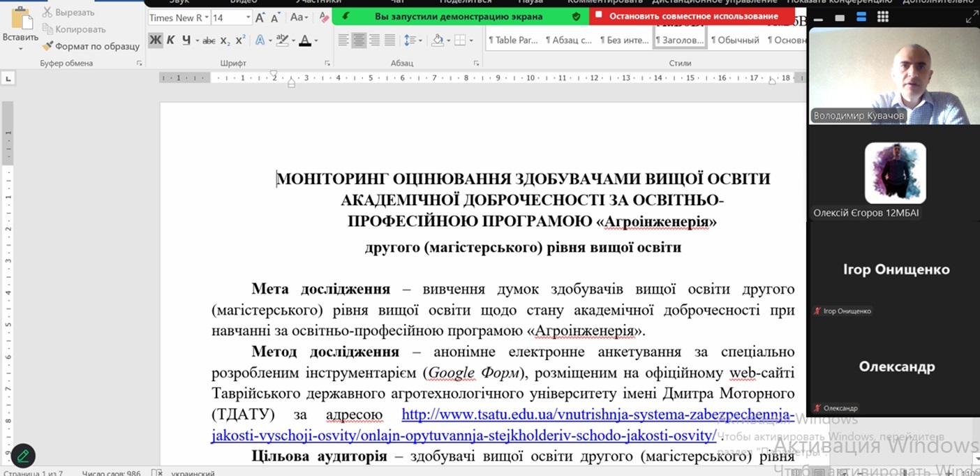The width and height of the screenshot is (980, 476).
Task: Apply the Без инте... style
Action: [x=624, y=40]
